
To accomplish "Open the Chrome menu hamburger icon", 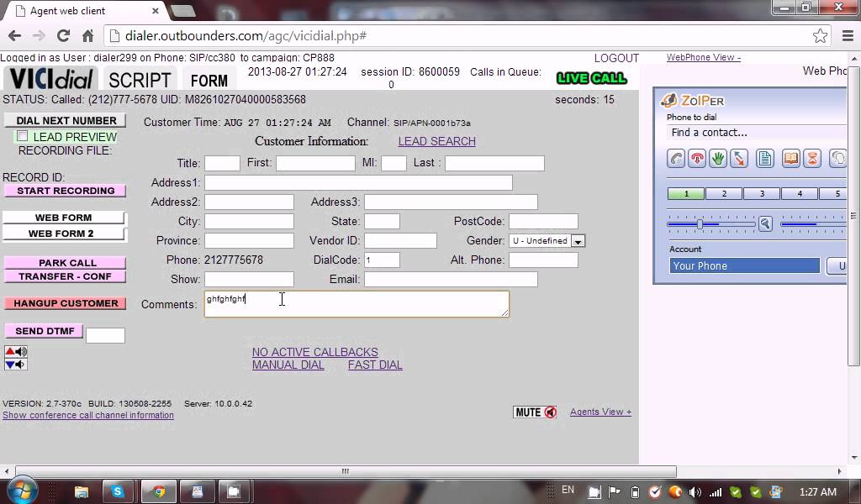I will [x=848, y=35].
